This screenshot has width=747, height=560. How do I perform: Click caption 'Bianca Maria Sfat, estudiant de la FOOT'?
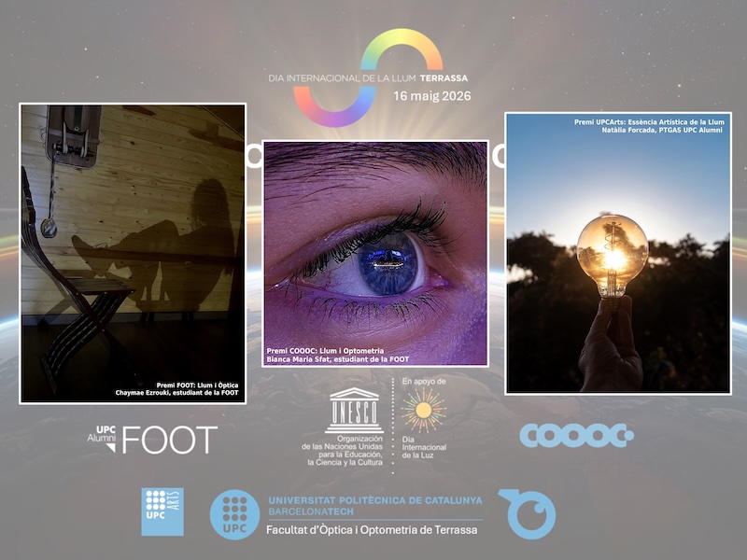click(x=338, y=359)
